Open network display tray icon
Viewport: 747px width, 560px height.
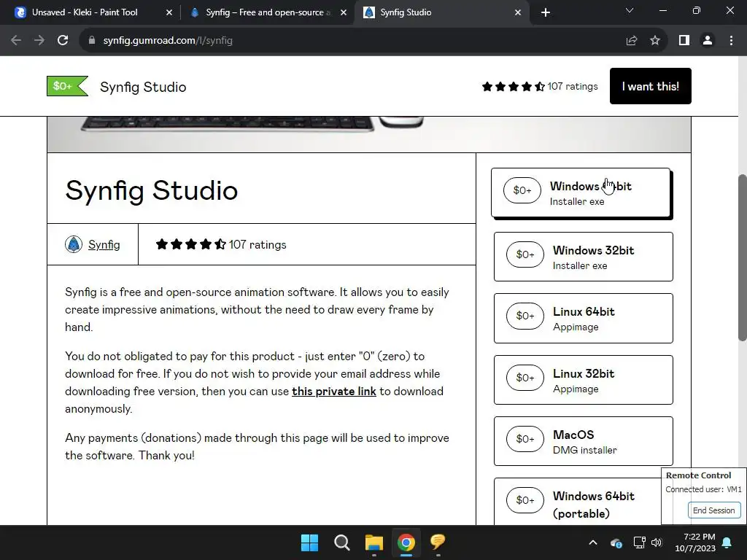click(639, 542)
